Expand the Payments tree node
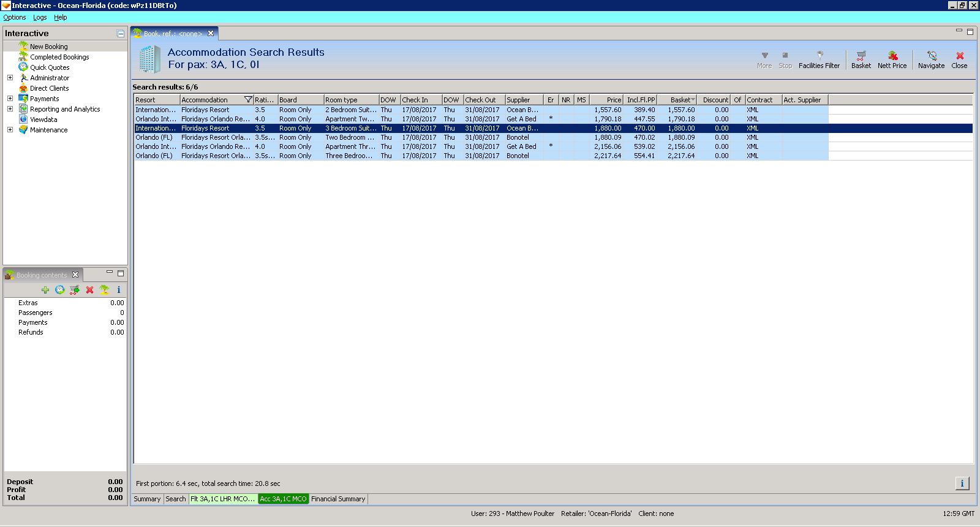The height and width of the screenshot is (527, 980). [10, 99]
